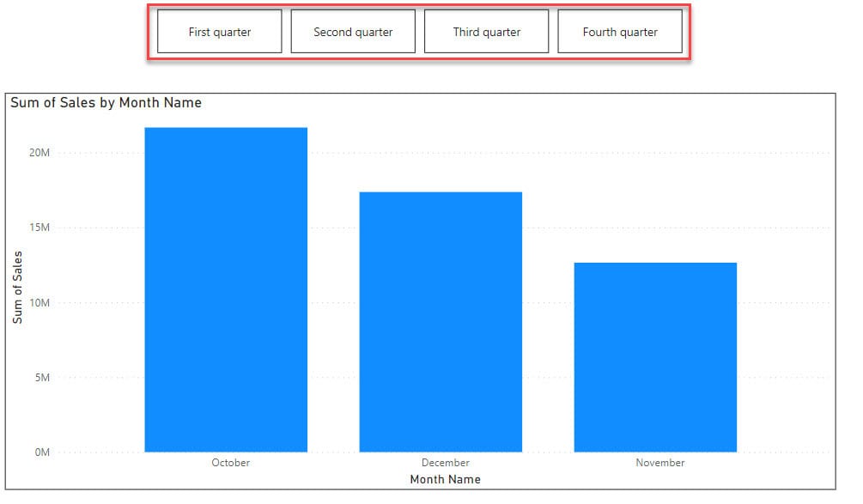Click the 20M y-axis value
This screenshot has height=504, width=863.
click(x=40, y=153)
